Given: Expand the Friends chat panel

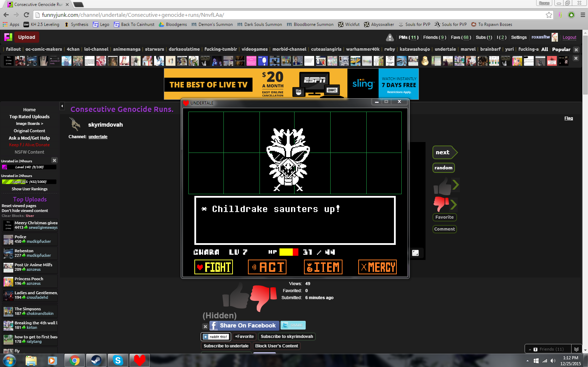Looking at the screenshot, I should pyautogui.click(x=548, y=349).
